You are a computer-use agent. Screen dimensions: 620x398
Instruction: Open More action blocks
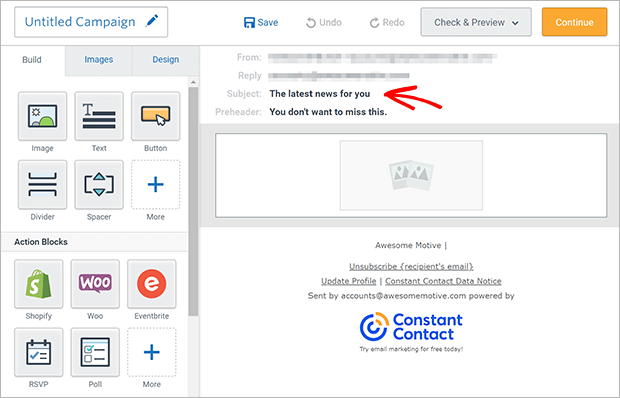[x=151, y=352]
